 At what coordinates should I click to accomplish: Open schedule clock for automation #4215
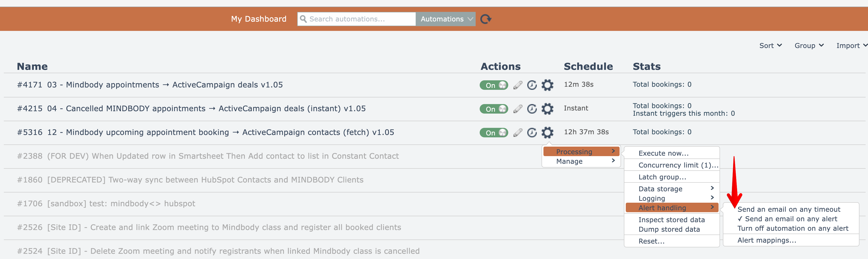click(x=532, y=109)
